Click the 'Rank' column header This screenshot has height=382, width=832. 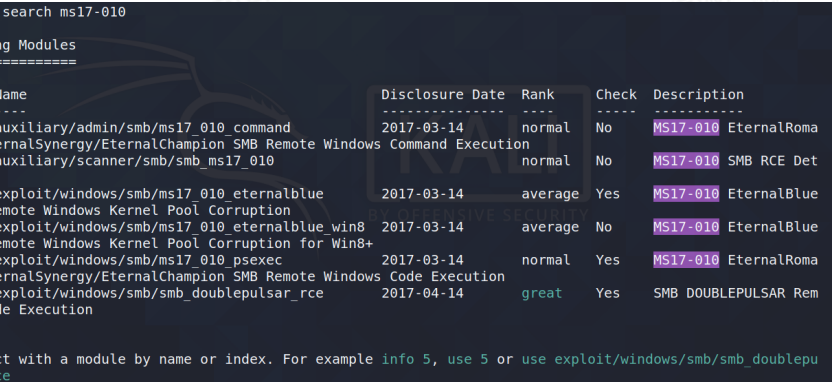[538, 94]
